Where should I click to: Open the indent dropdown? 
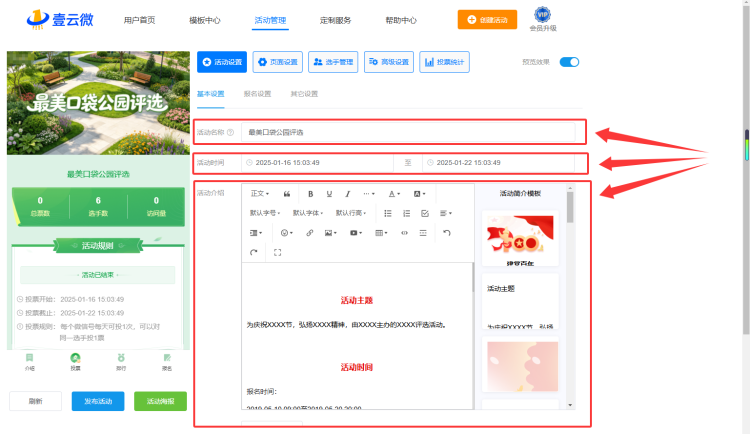pos(256,233)
